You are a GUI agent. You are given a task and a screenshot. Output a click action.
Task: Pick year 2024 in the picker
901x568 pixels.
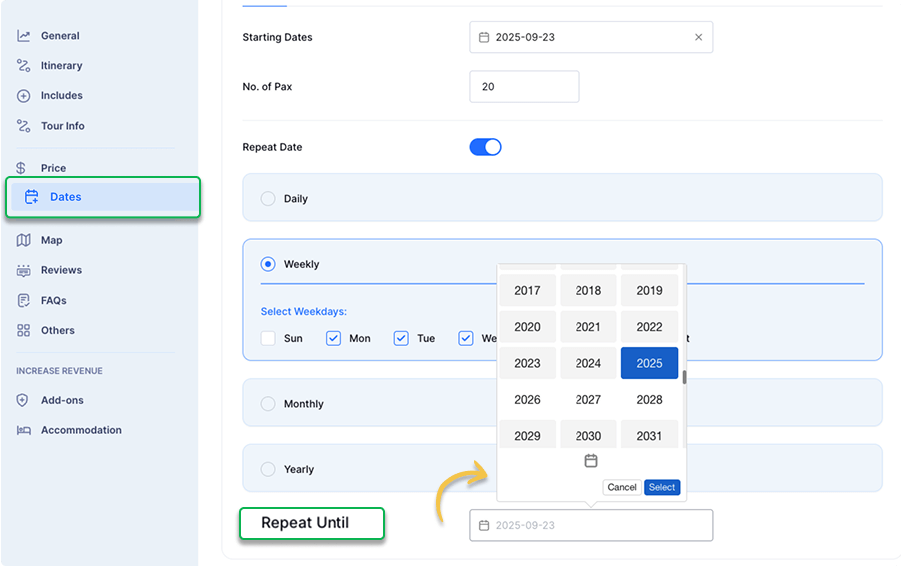pos(588,363)
